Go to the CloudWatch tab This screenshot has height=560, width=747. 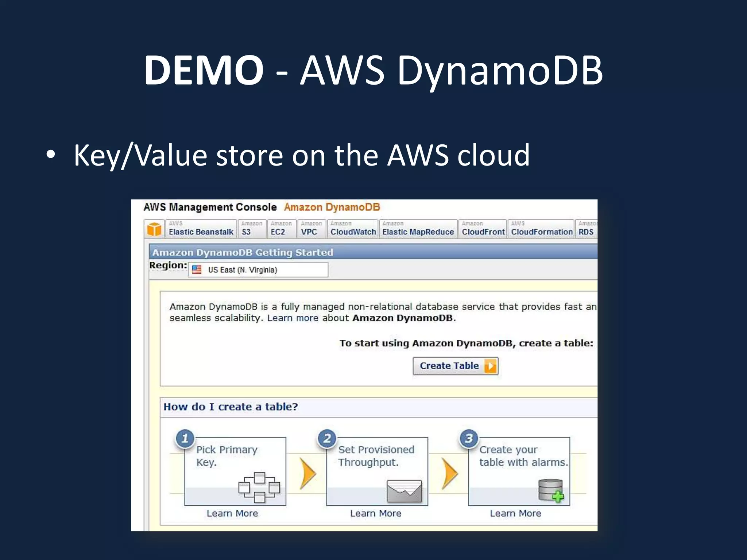click(353, 229)
